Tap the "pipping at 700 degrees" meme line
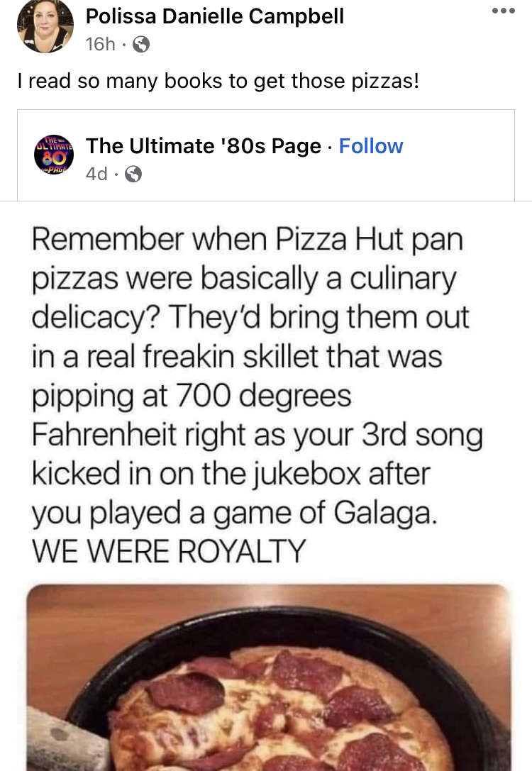The width and height of the screenshot is (532, 771). 192,396
